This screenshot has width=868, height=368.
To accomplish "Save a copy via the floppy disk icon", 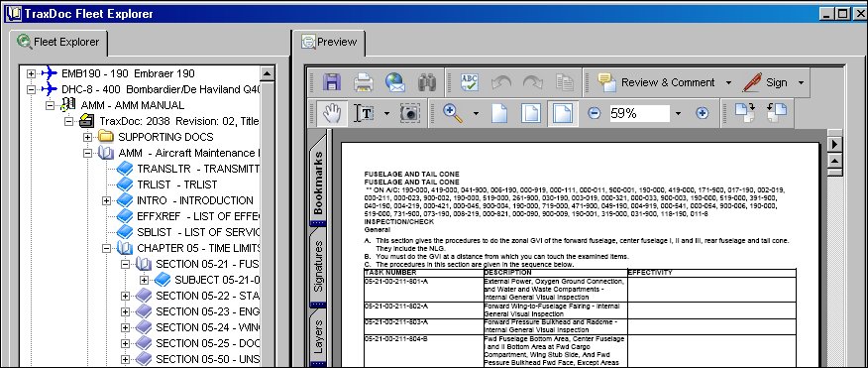I will pyautogui.click(x=332, y=82).
